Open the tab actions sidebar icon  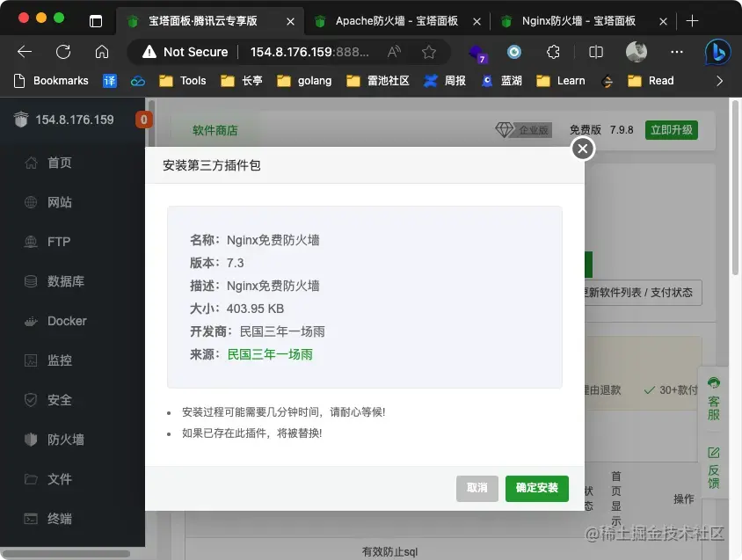click(96, 21)
